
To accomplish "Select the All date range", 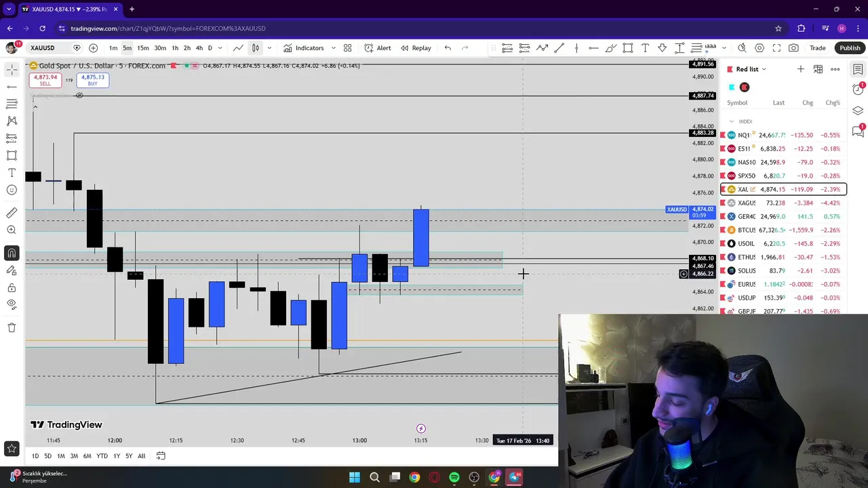I will click(141, 456).
